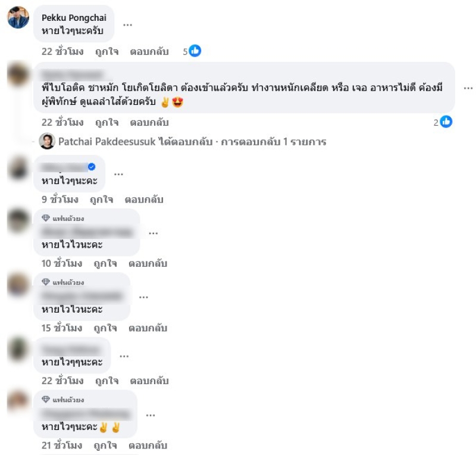Open three-dot menu on the long comment
Viewport: 476px width, 455px height.
coord(468,89)
